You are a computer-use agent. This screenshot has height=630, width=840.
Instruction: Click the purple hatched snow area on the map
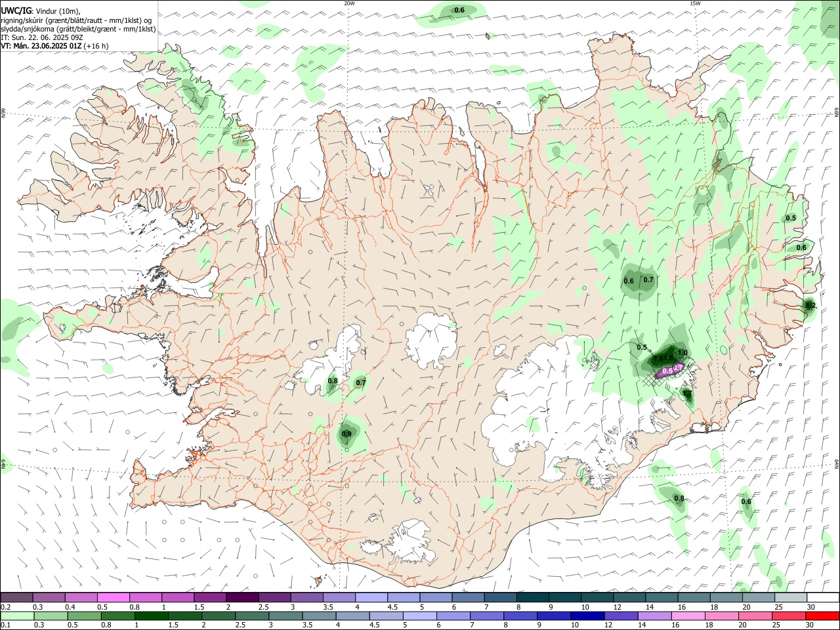click(671, 372)
